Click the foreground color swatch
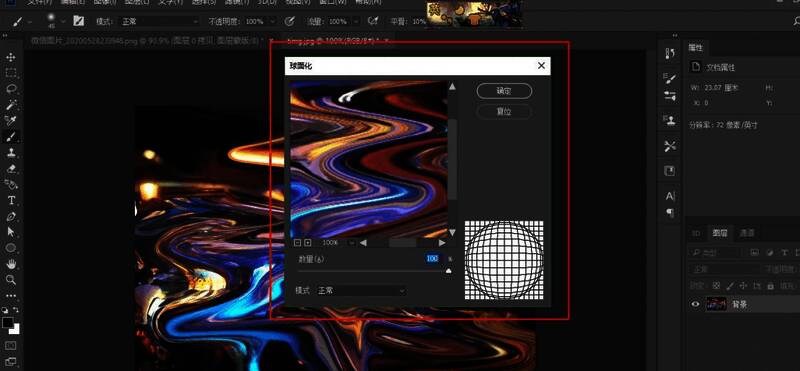This screenshot has height=371, width=800. coord(8,323)
